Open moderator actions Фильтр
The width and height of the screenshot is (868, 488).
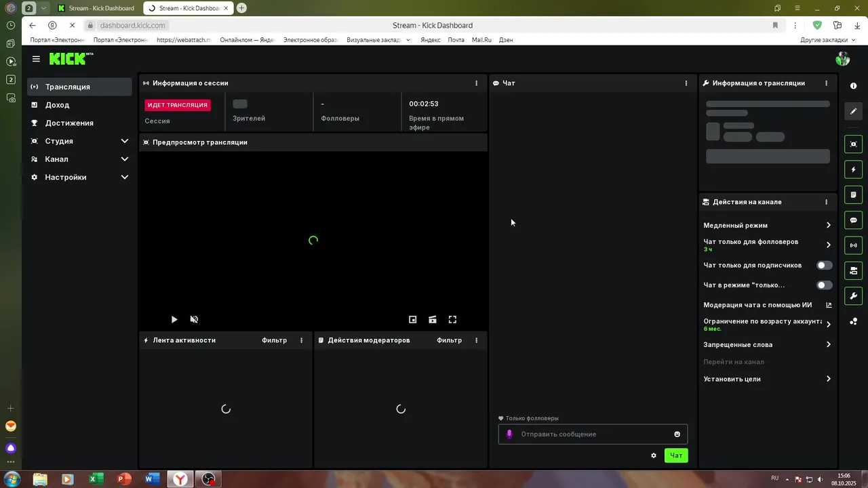pos(449,340)
